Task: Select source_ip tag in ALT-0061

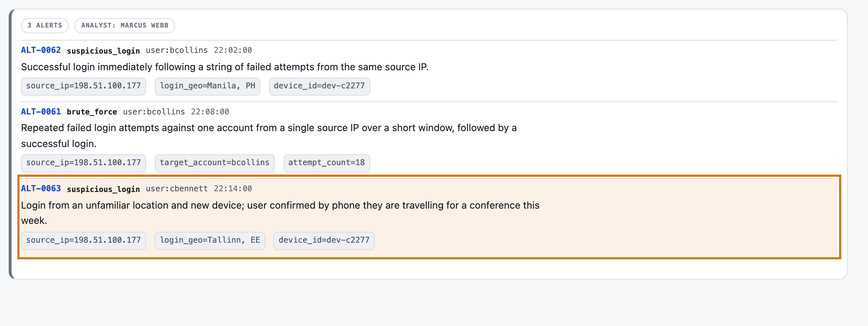Action: pyautogui.click(x=84, y=163)
